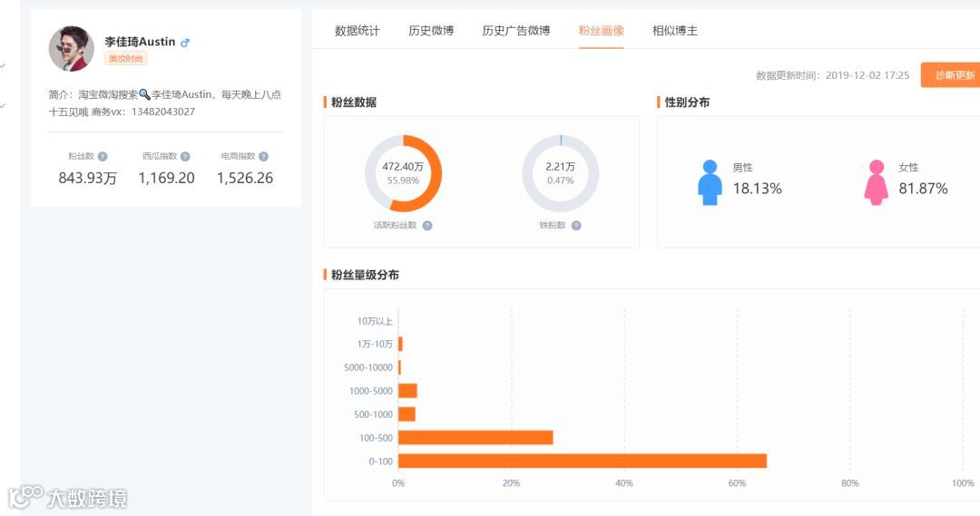
Task: Click the 843.93万 follower count value
Action: pos(87,178)
